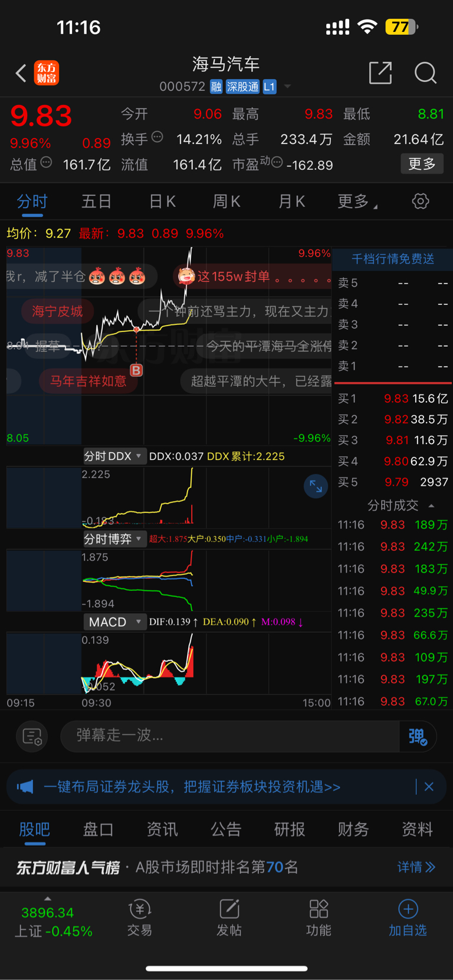Tap the 发帖 post icon

click(x=229, y=918)
